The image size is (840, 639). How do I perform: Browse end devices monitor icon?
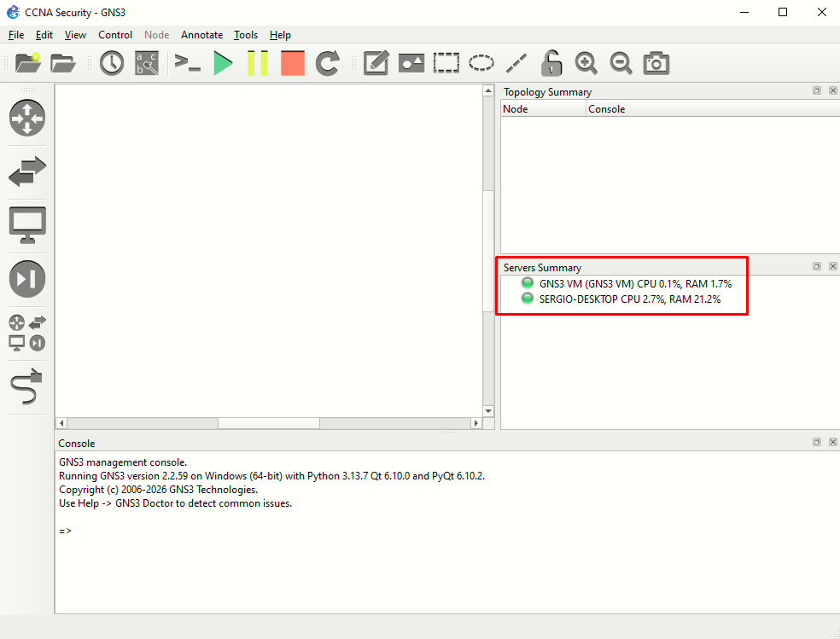tap(27, 224)
